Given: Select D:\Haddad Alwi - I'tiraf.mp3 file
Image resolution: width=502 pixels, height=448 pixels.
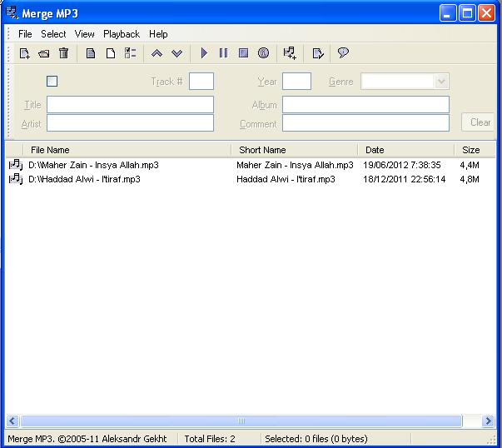Looking at the screenshot, I should [84, 179].
